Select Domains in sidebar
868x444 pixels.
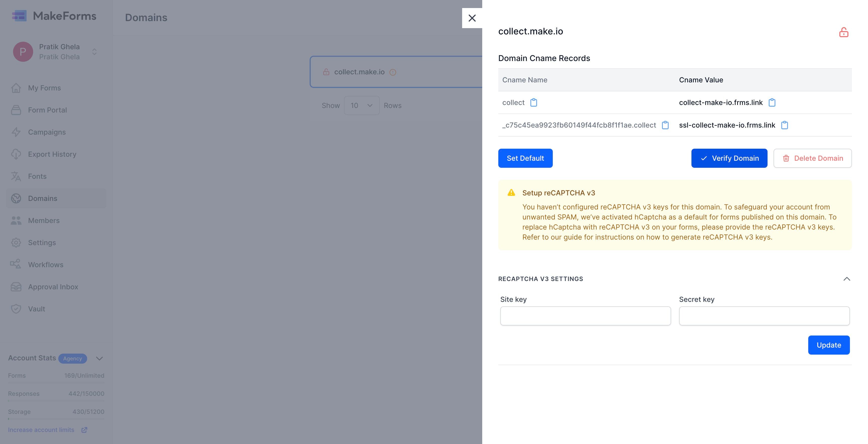click(x=56, y=198)
